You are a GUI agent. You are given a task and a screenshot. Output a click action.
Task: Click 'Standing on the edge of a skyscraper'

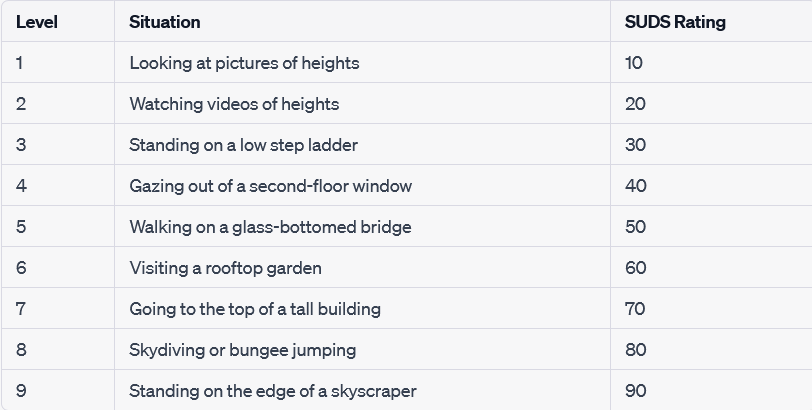(272, 391)
